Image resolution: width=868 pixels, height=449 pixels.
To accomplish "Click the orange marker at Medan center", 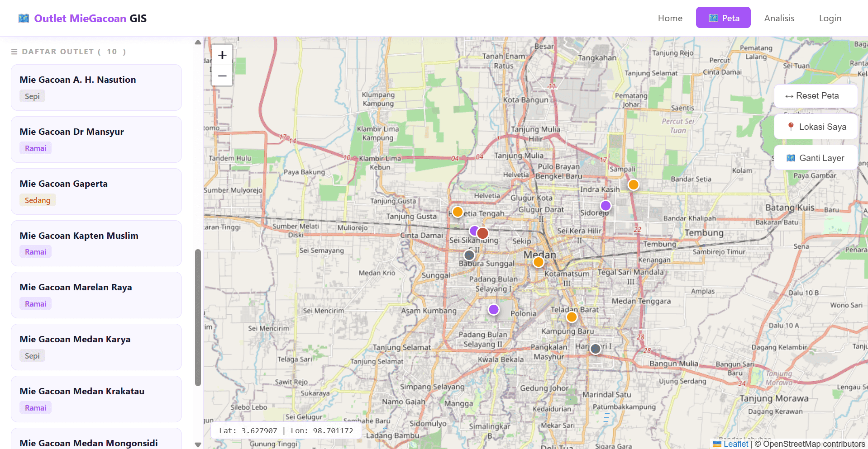I will tap(538, 262).
